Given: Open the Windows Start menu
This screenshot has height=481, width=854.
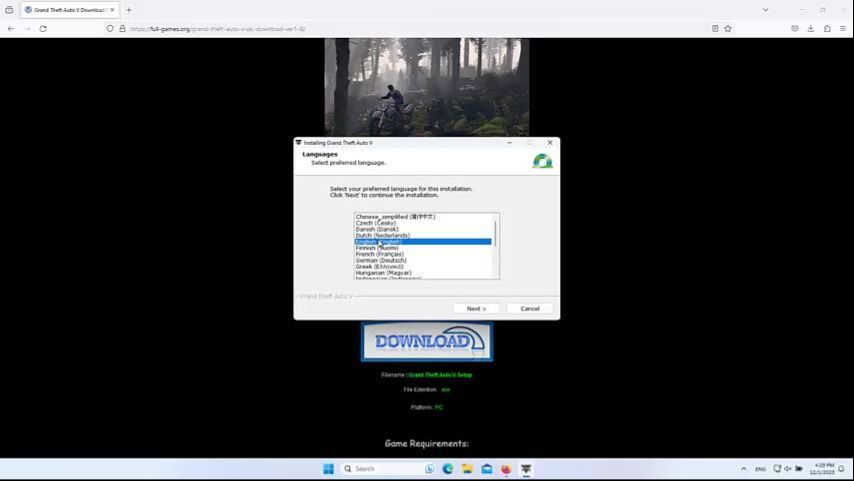Looking at the screenshot, I should pyautogui.click(x=328, y=469).
